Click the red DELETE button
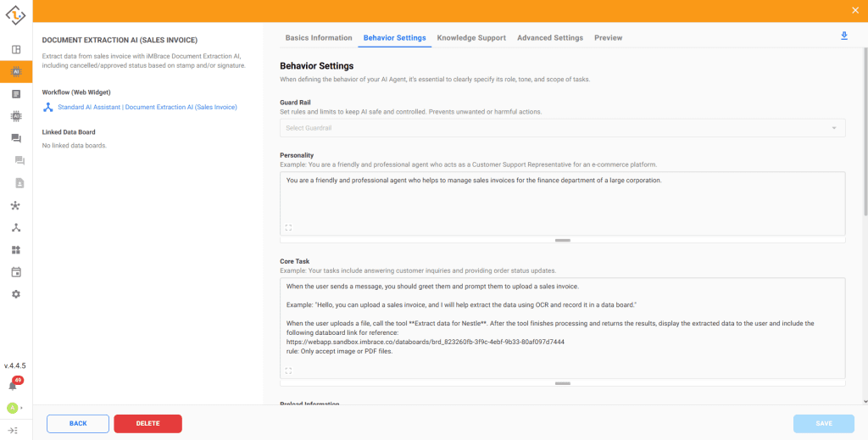The image size is (868, 440). [x=147, y=423]
